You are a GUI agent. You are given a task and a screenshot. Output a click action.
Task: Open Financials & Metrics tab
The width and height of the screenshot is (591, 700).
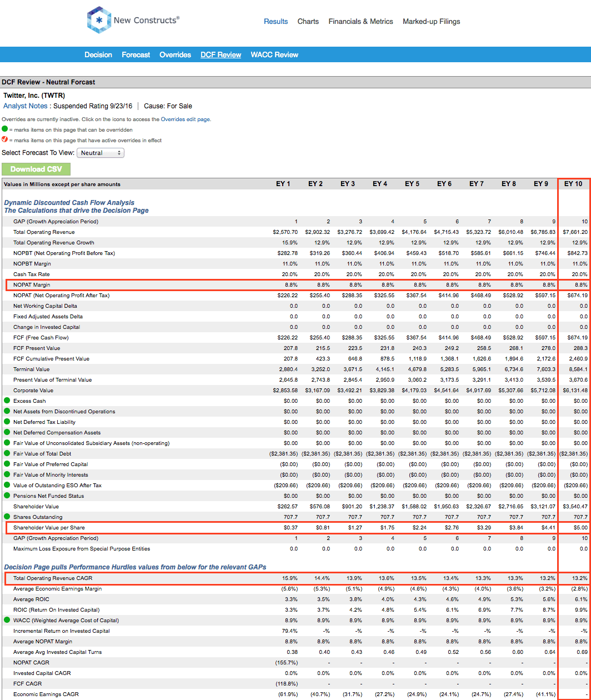pyautogui.click(x=360, y=22)
